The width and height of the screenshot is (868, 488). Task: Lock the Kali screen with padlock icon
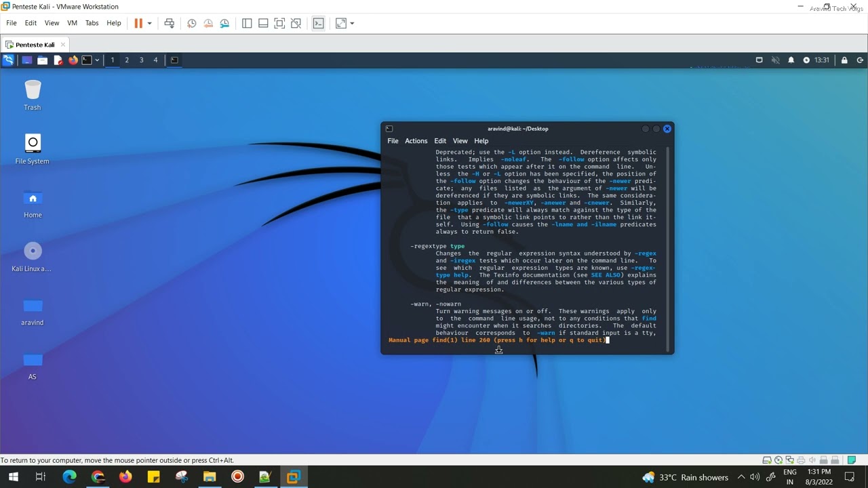pos(844,60)
